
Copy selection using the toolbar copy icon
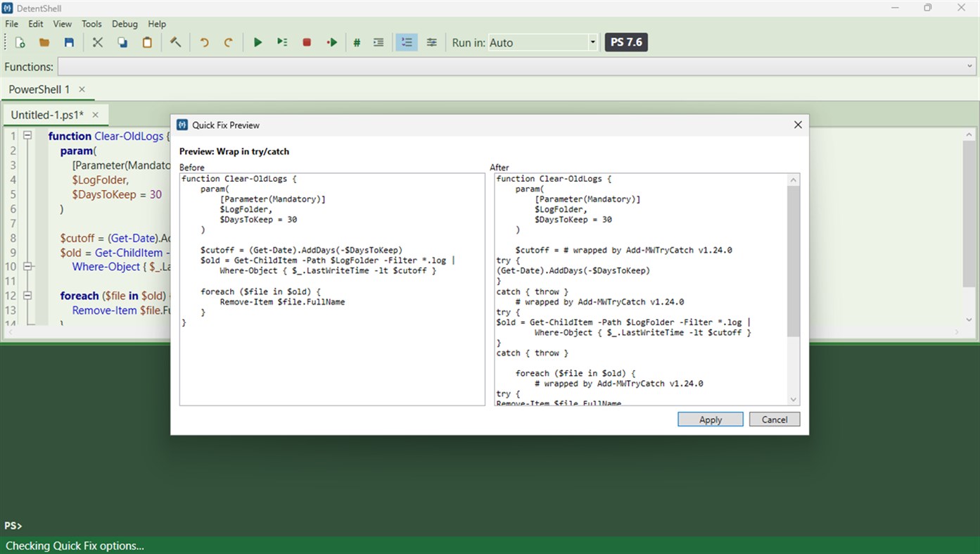(122, 42)
